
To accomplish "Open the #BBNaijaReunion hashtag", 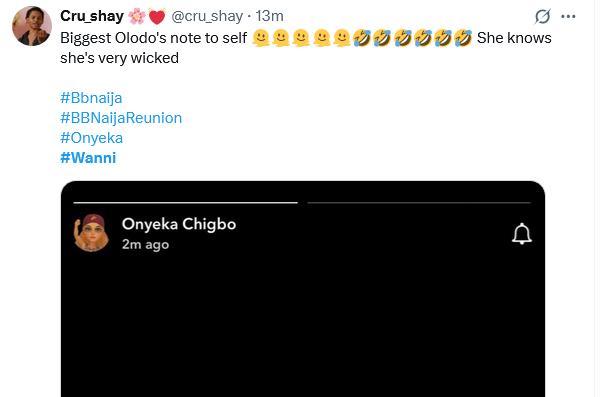I will pos(121,118).
